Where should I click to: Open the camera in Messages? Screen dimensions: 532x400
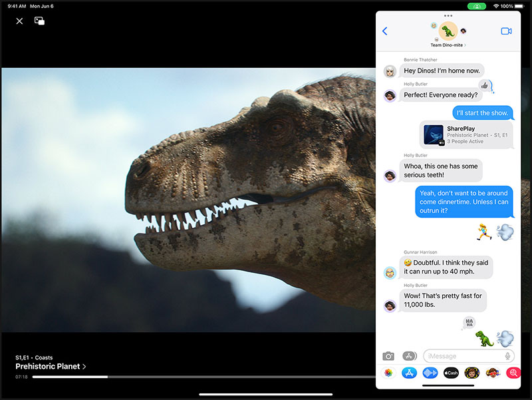pyautogui.click(x=388, y=356)
